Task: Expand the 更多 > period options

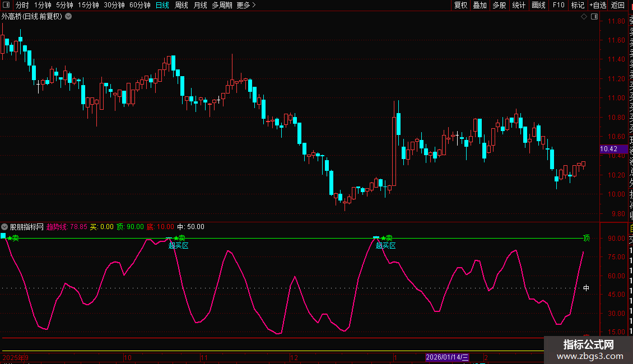Action: pos(246,5)
